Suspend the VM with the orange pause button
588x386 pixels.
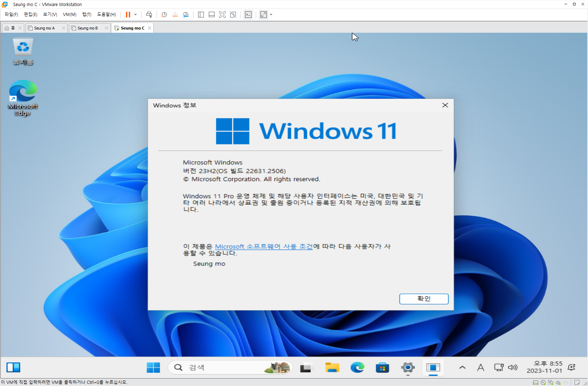(128, 15)
